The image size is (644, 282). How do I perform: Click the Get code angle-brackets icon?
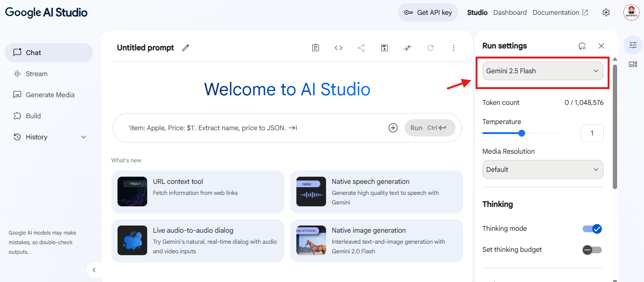pyautogui.click(x=339, y=48)
